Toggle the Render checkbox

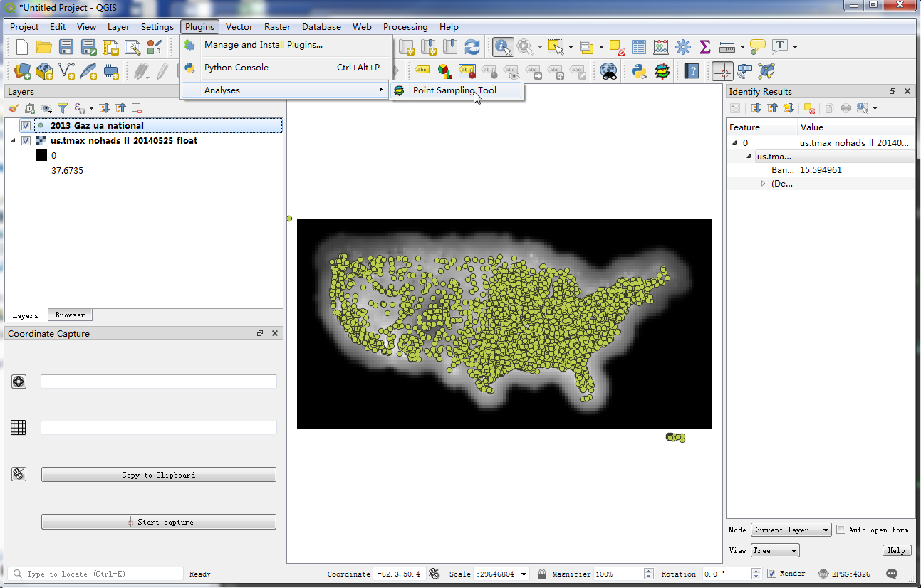(x=771, y=574)
